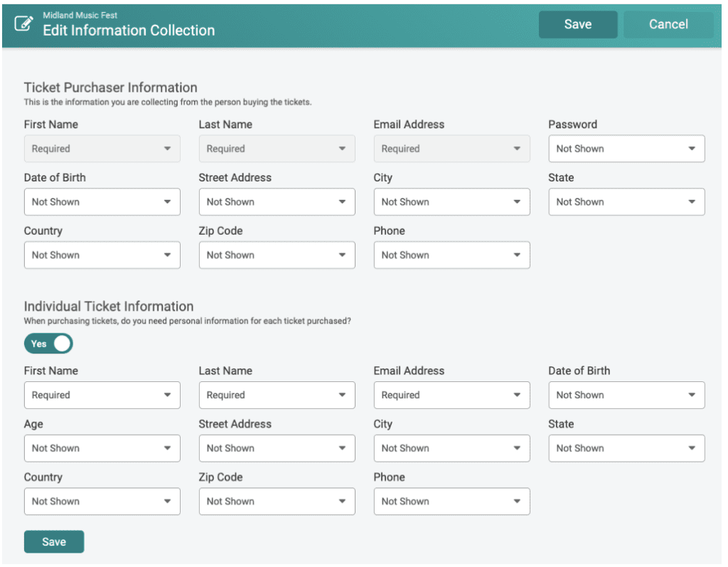Select the purchaser City dropdown
The image size is (728, 567).
point(451,202)
